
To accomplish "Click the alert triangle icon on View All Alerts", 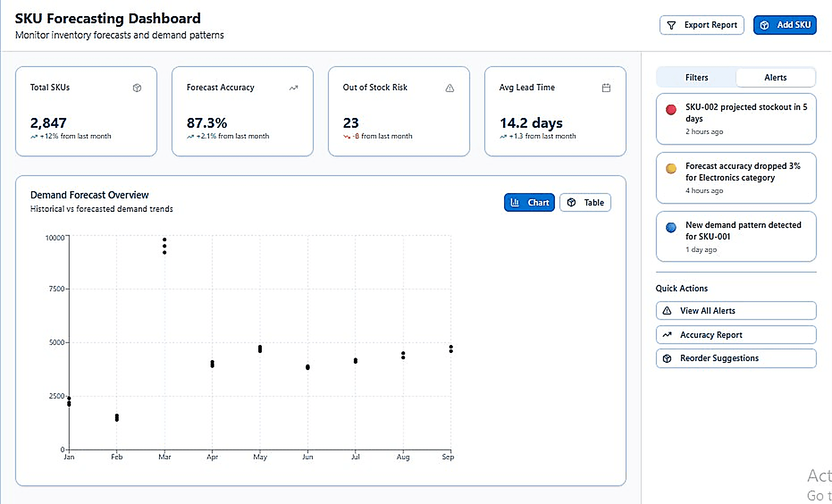I will click(667, 311).
